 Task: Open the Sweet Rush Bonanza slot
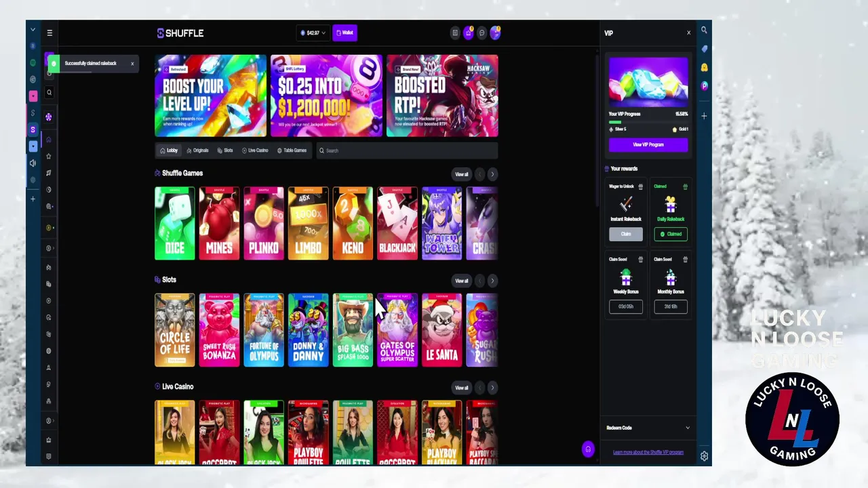[x=219, y=330]
